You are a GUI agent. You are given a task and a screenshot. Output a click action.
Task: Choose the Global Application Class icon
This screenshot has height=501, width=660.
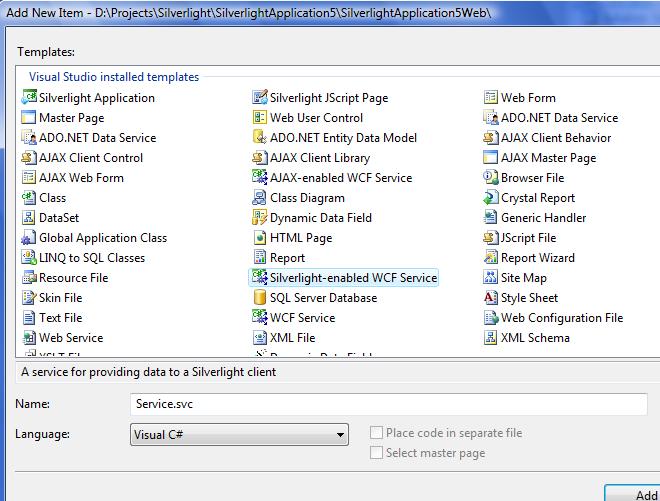29,237
